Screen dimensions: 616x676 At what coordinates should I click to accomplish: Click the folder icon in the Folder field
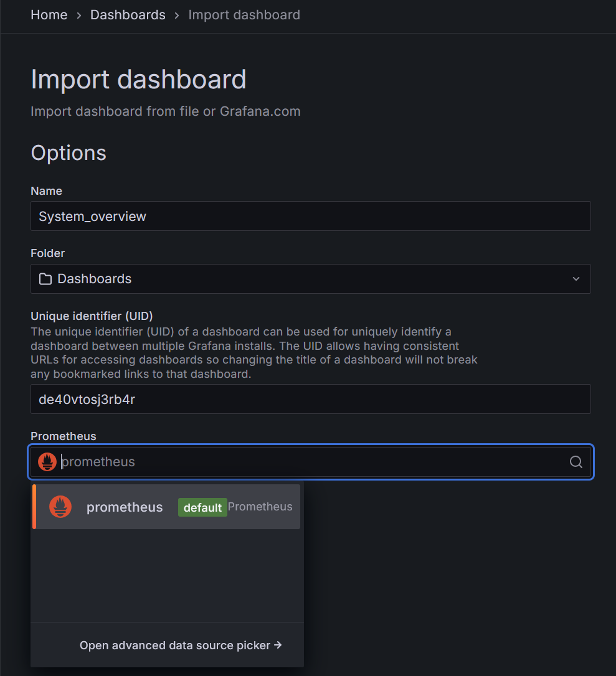pos(45,278)
